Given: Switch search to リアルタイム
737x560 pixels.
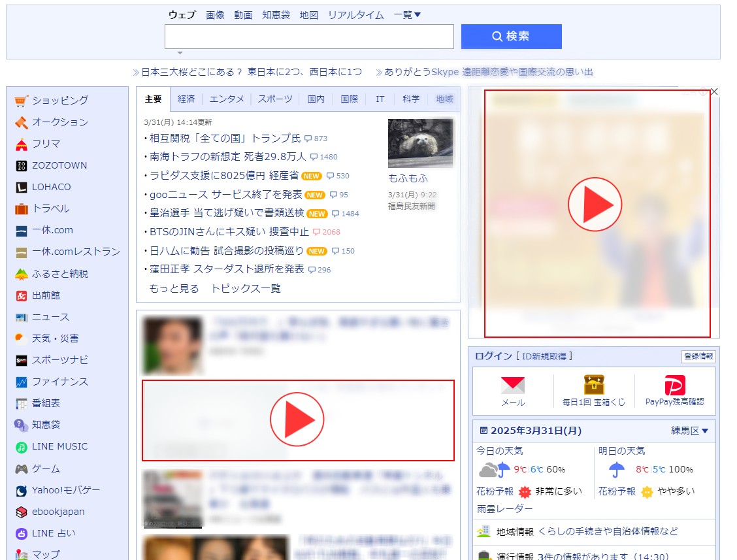Looking at the screenshot, I should click(356, 15).
